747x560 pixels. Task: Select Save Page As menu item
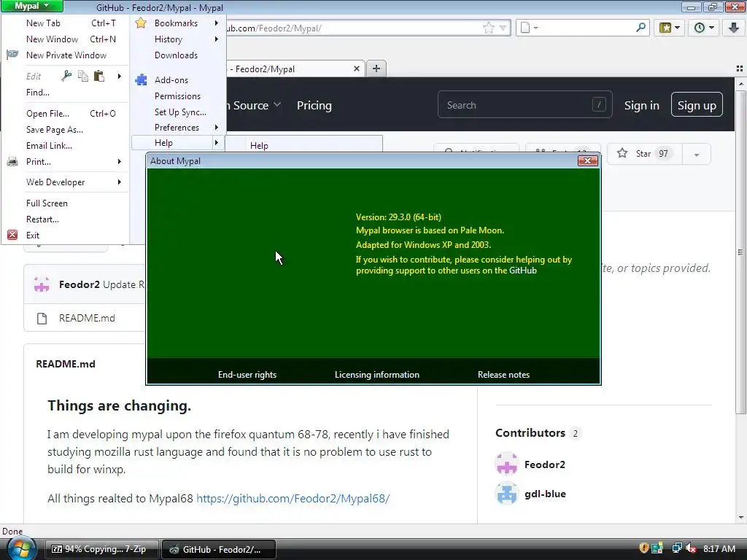65,130
